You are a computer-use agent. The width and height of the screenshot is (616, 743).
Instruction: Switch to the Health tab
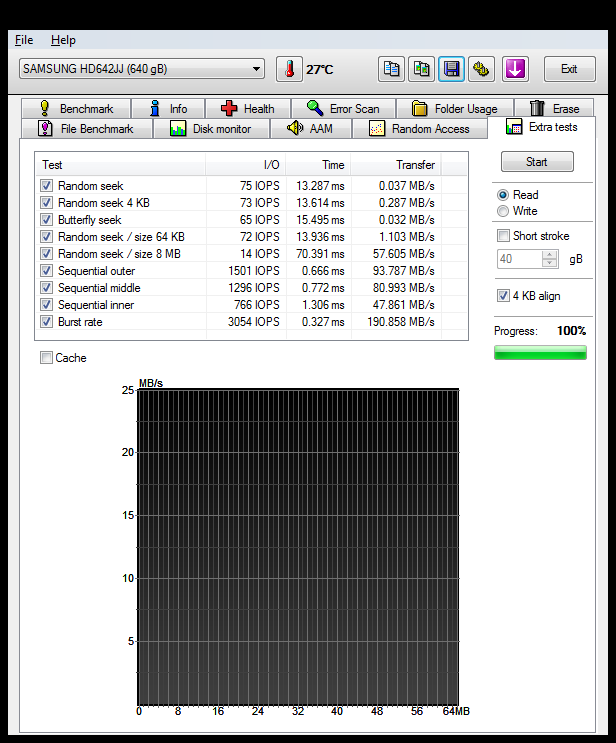pyautogui.click(x=247, y=109)
